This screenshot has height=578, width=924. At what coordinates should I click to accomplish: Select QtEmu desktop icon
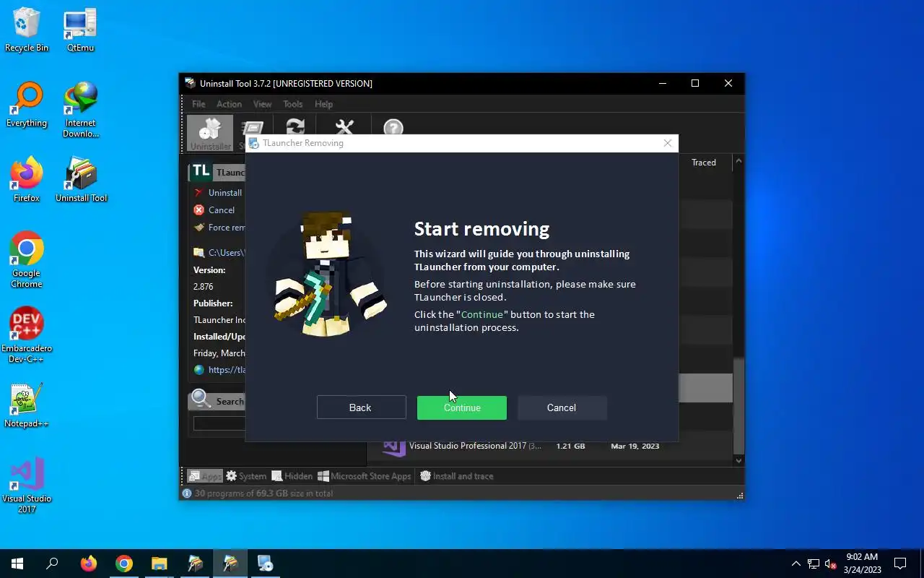[80, 30]
